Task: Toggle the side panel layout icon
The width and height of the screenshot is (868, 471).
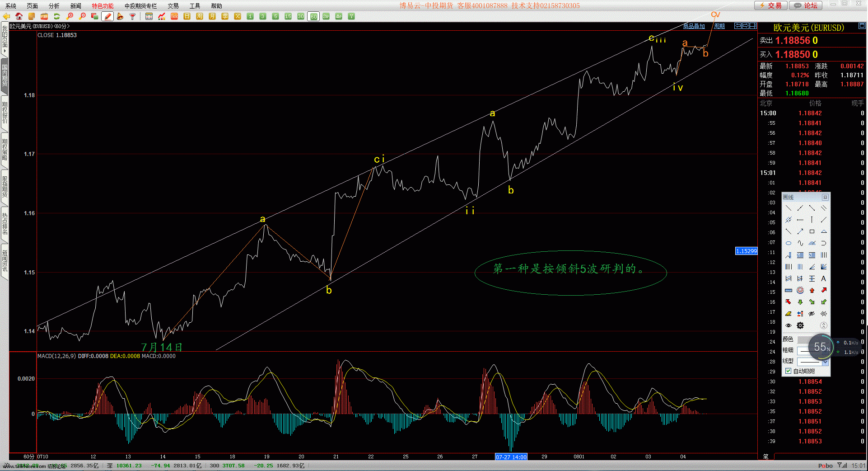Action: pos(753,26)
